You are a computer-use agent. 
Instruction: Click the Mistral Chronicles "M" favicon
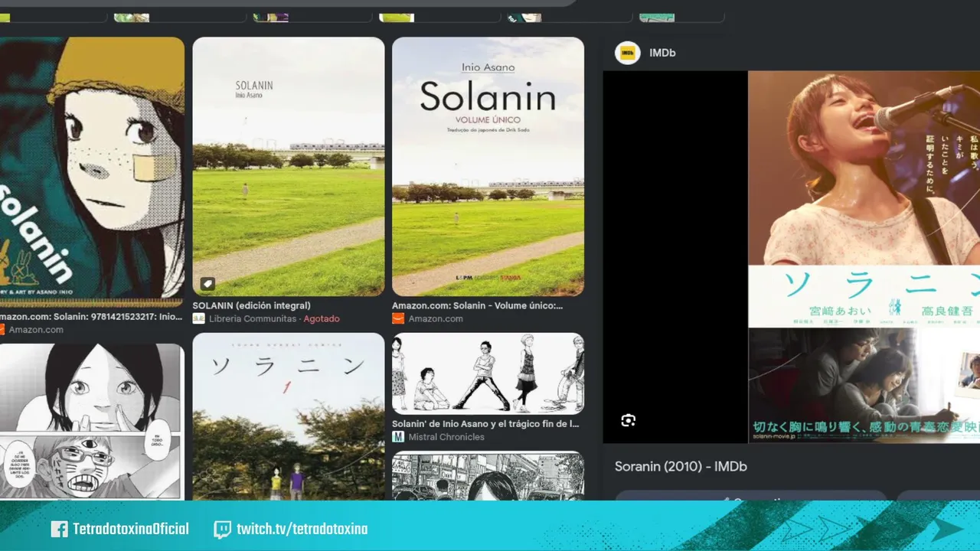click(x=398, y=437)
